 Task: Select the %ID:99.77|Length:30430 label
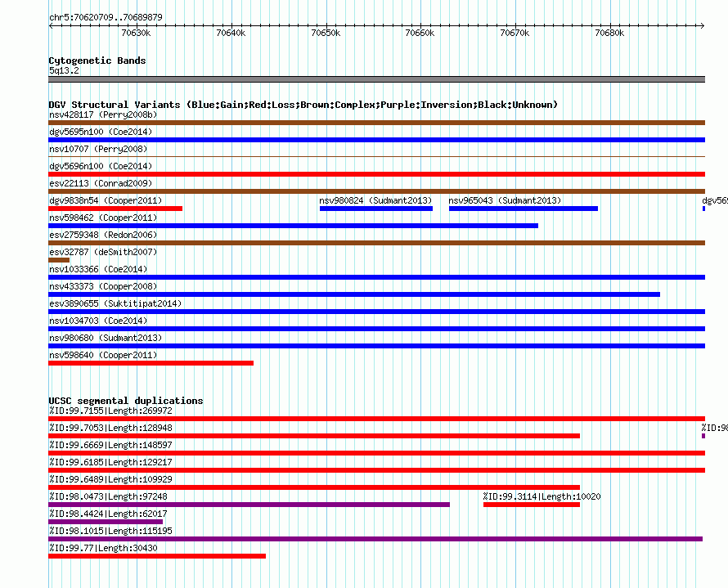click(103, 548)
